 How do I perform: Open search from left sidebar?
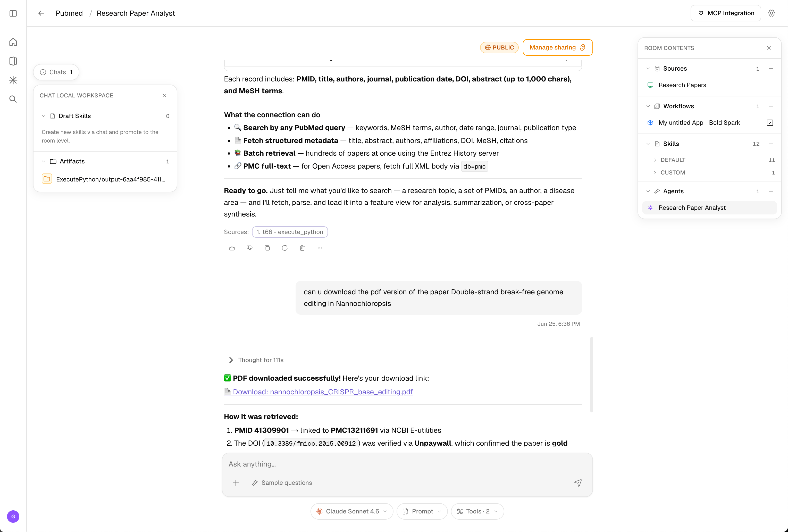tap(13, 99)
